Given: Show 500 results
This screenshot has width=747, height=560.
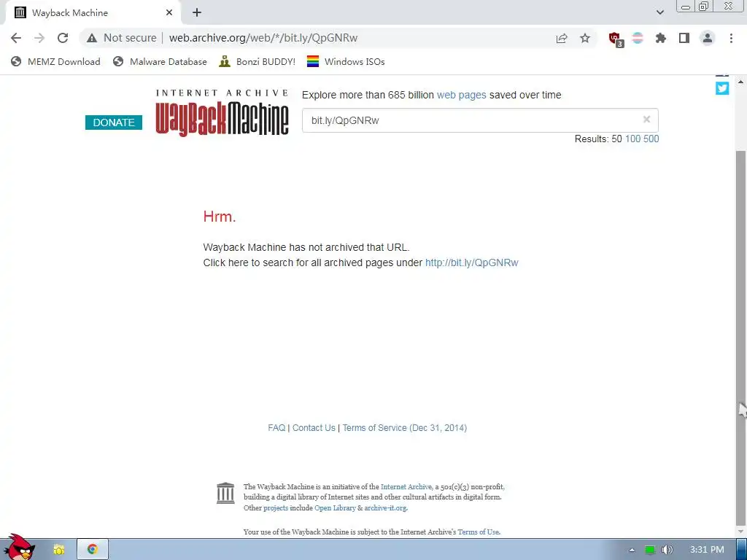Looking at the screenshot, I should (651, 139).
